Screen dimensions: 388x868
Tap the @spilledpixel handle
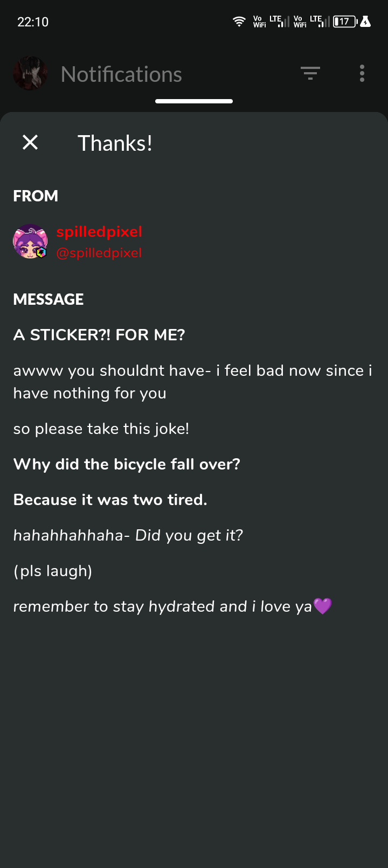click(99, 253)
